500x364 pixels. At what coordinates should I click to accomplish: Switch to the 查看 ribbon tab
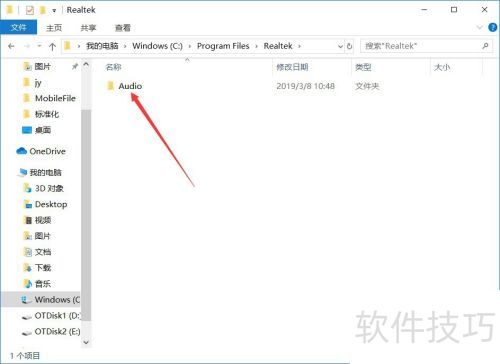point(122,28)
